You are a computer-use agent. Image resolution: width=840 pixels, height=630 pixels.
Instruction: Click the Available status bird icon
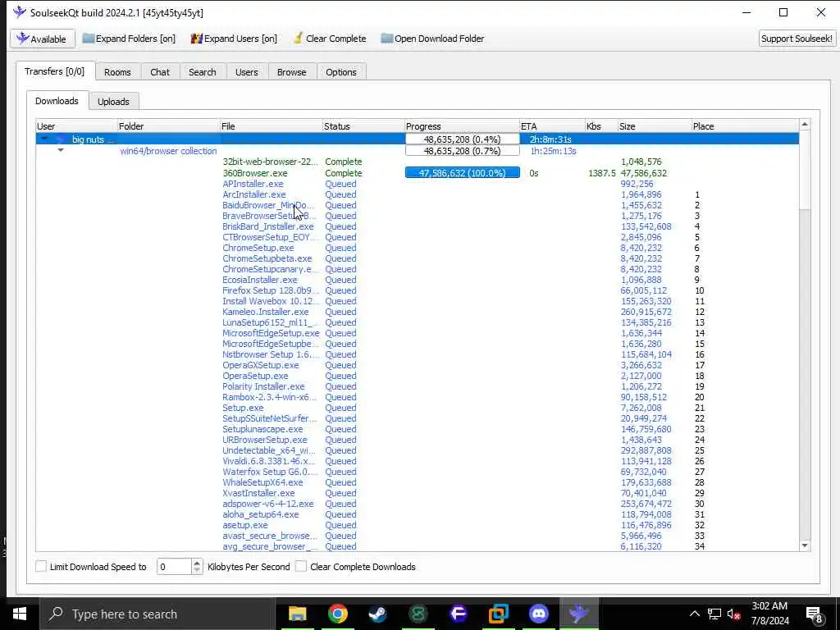(x=22, y=38)
